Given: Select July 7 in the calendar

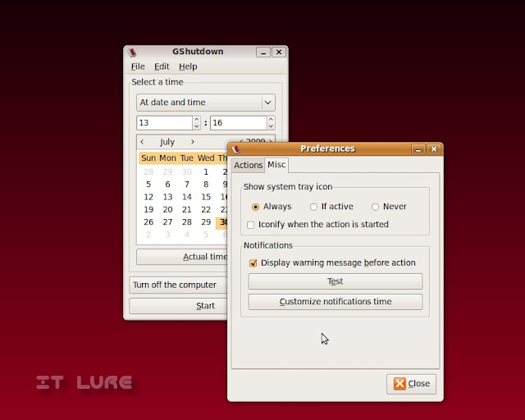Looking at the screenshot, I should (187, 185).
